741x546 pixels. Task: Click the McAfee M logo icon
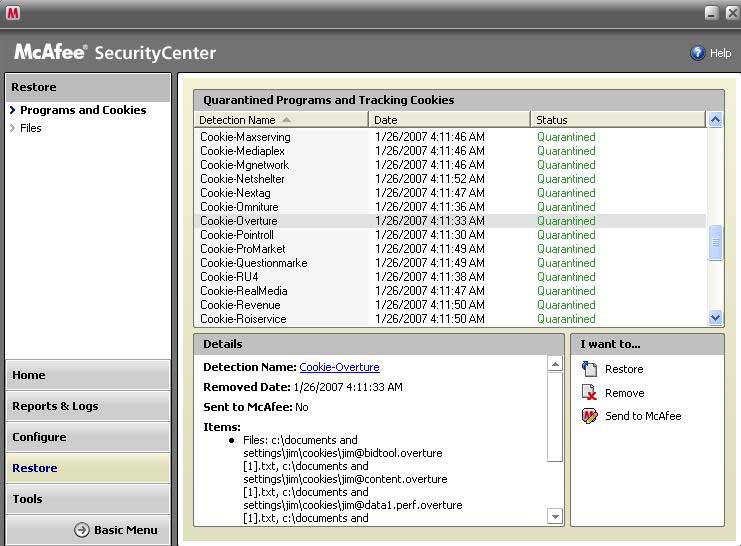point(13,13)
